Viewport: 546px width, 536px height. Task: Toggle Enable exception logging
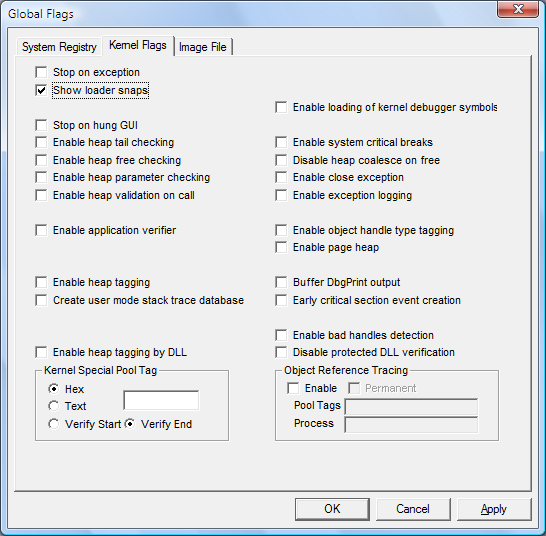pos(281,195)
